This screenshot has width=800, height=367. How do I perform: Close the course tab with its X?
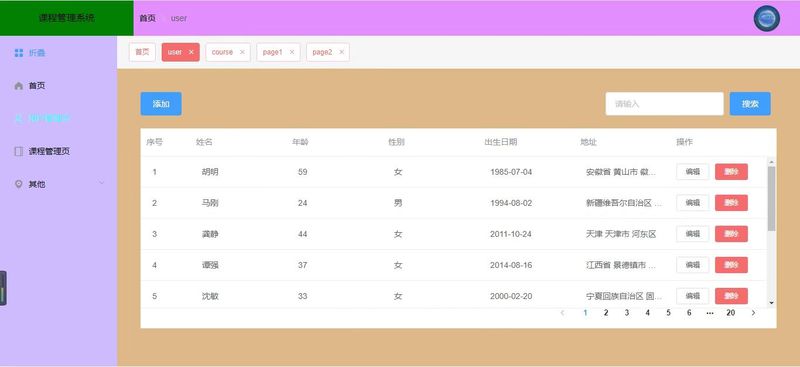pos(242,52)
